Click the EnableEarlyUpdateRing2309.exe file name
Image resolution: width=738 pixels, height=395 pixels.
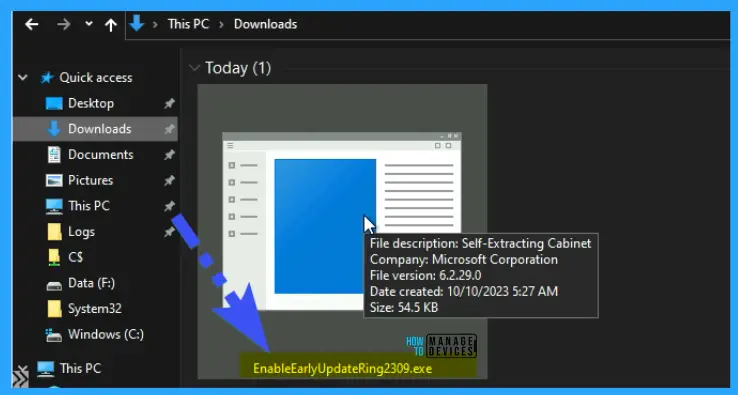(x=343, y=368)
